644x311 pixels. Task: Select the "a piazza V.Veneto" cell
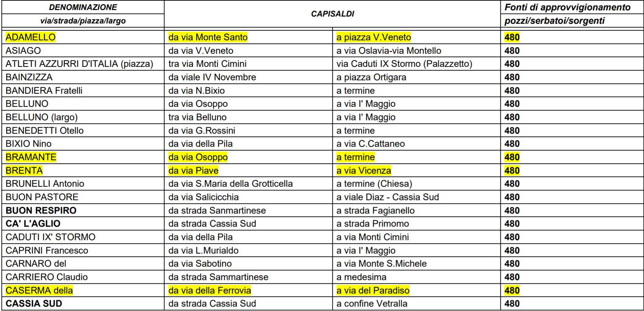click(374, 37)
